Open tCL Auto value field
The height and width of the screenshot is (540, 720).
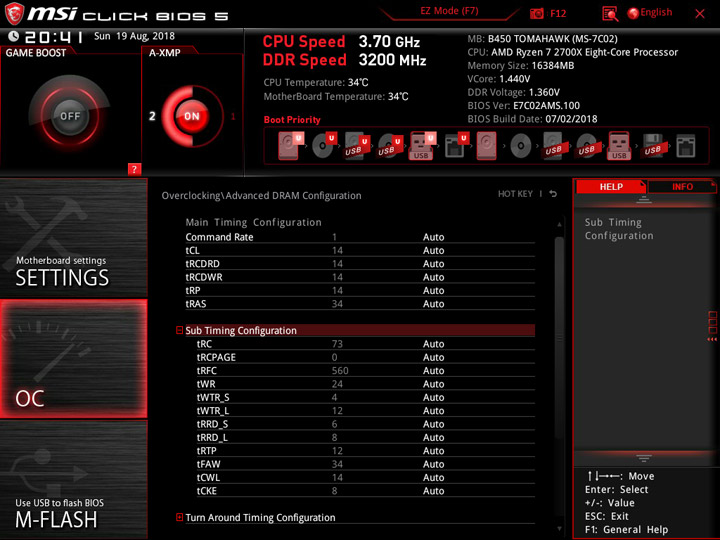(433, 251)
